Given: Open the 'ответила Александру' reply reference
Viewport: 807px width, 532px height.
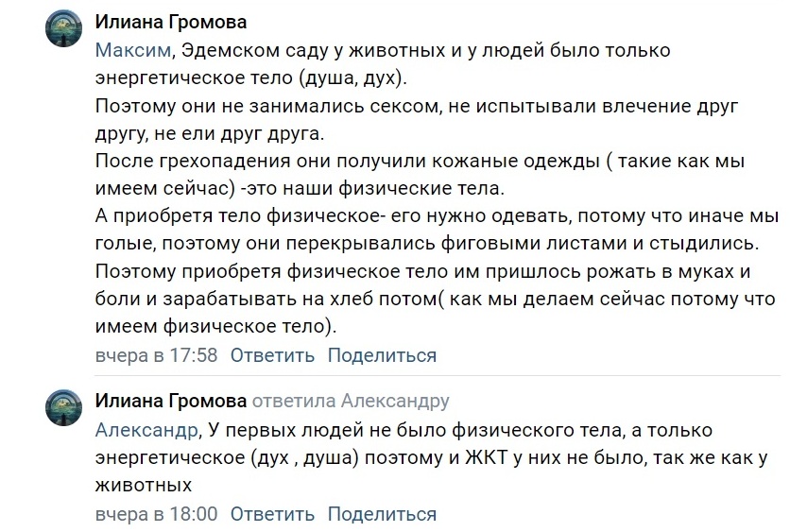Looking at the screenshot, I should 352,401.
